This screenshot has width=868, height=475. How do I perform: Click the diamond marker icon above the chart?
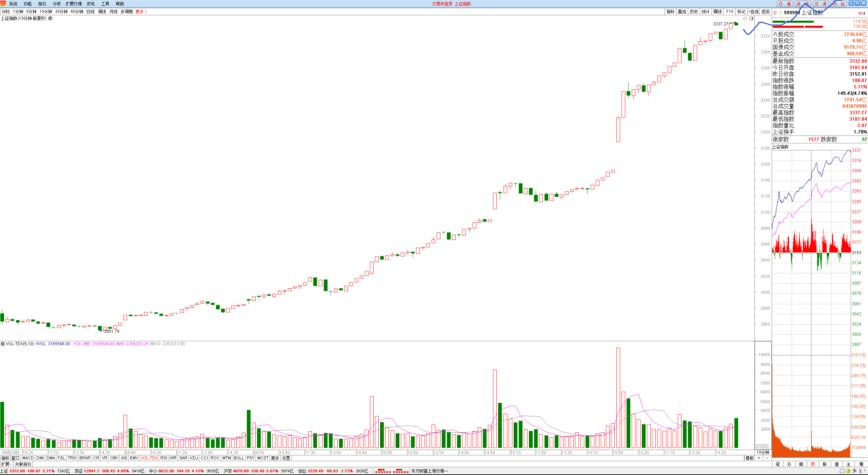pos(745,19)
